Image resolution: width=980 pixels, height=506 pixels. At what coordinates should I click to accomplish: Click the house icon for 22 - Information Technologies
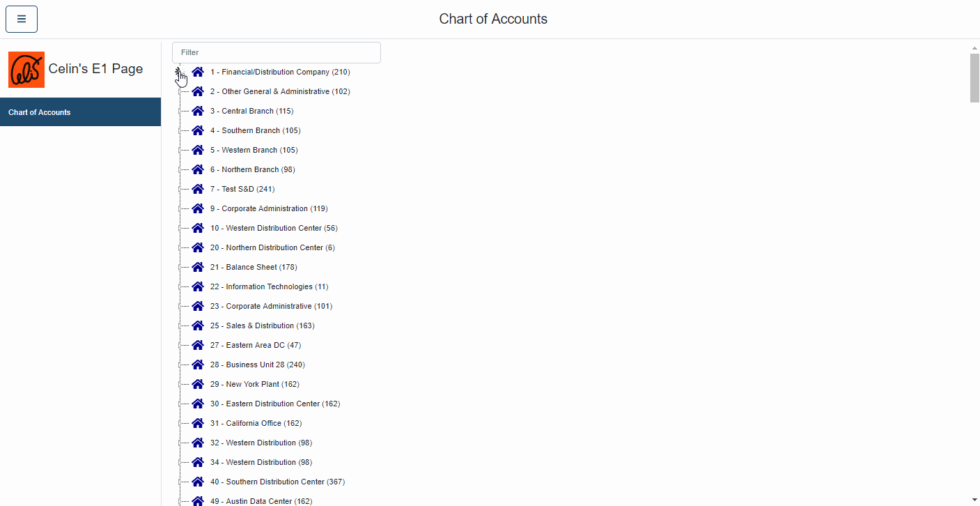(198, 286)
